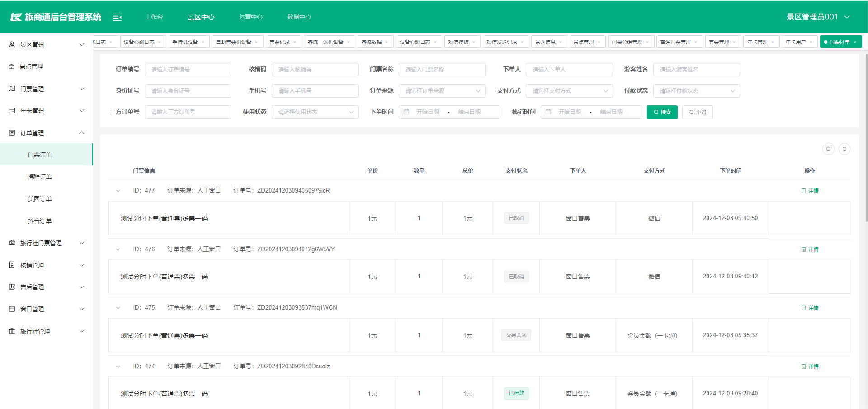
Task: Select 景区中心 in the top navigation
Action: [201, 17]
